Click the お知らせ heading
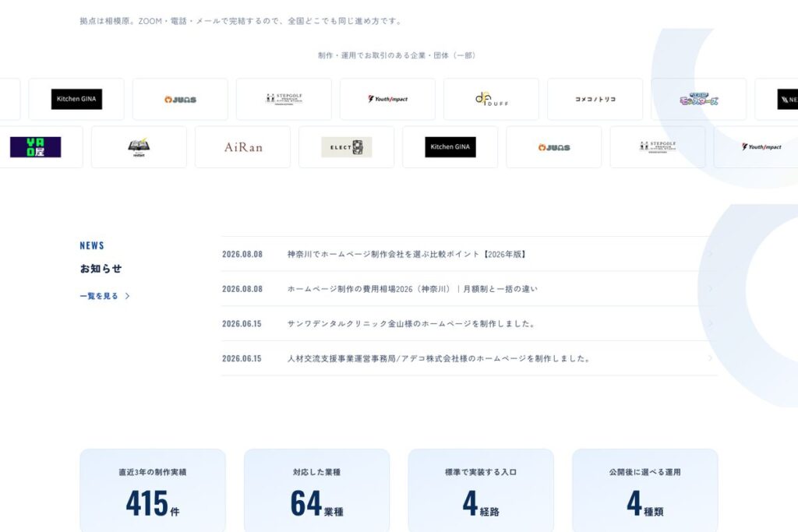 [x=101, y=269]
